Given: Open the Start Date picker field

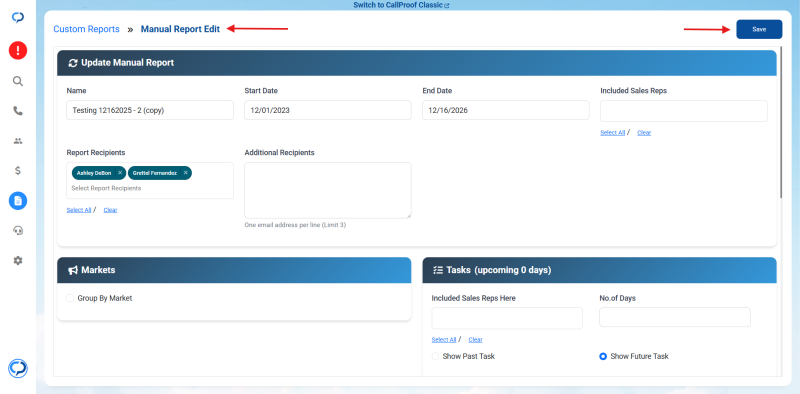Looking at the screenshot, I should (328, 110).
